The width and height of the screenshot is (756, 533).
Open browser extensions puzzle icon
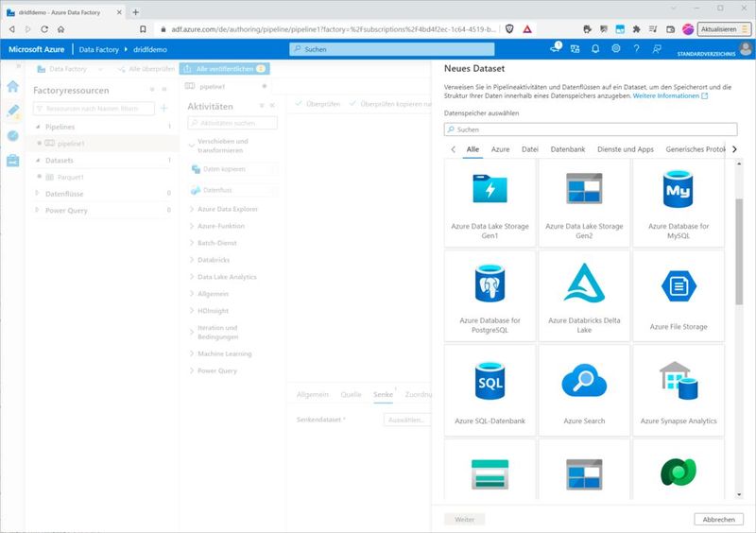(636, 29)
